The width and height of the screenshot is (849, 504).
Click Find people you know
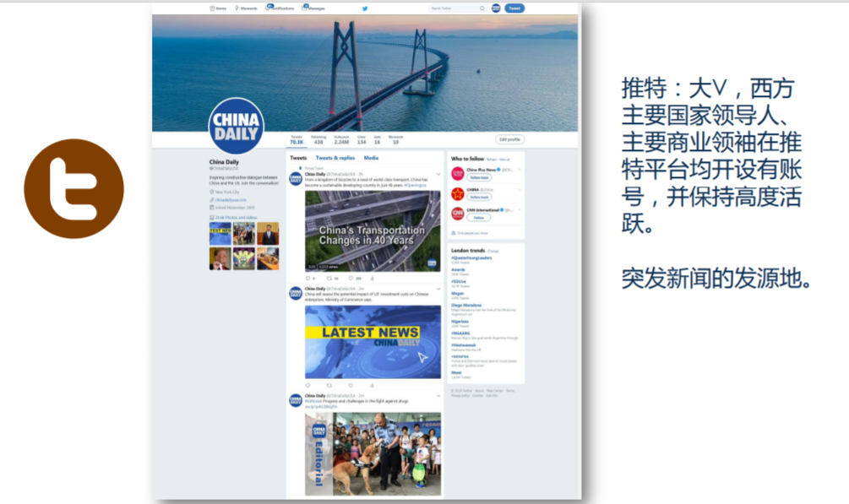[x=470, y=233]
